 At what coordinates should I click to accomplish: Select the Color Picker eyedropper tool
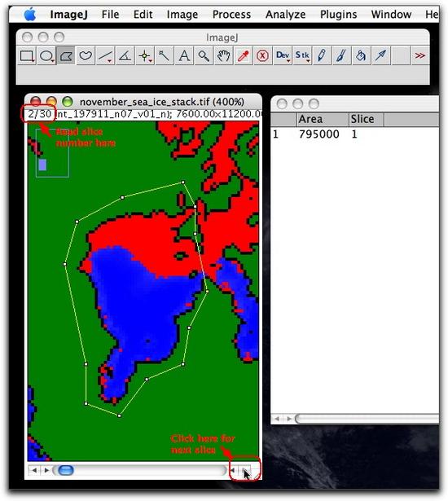click(x=243, y=56)
